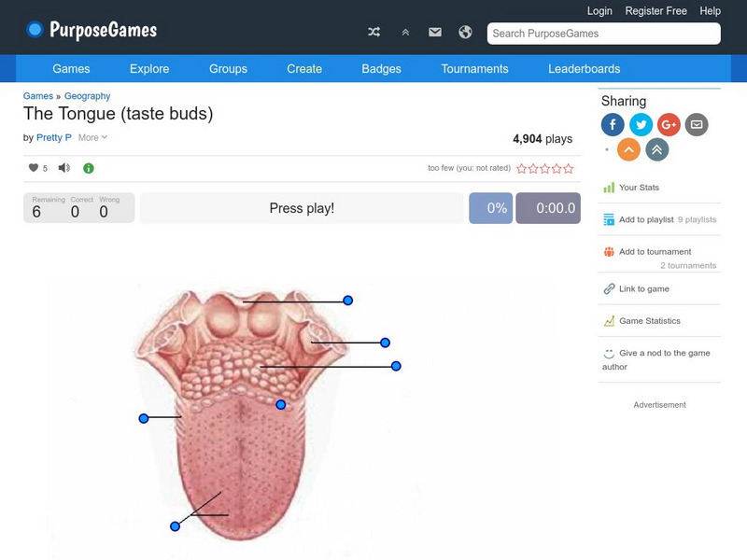747x560 pixels.
Task: Share the game on Twitter
Action: (x=641, y=124)
